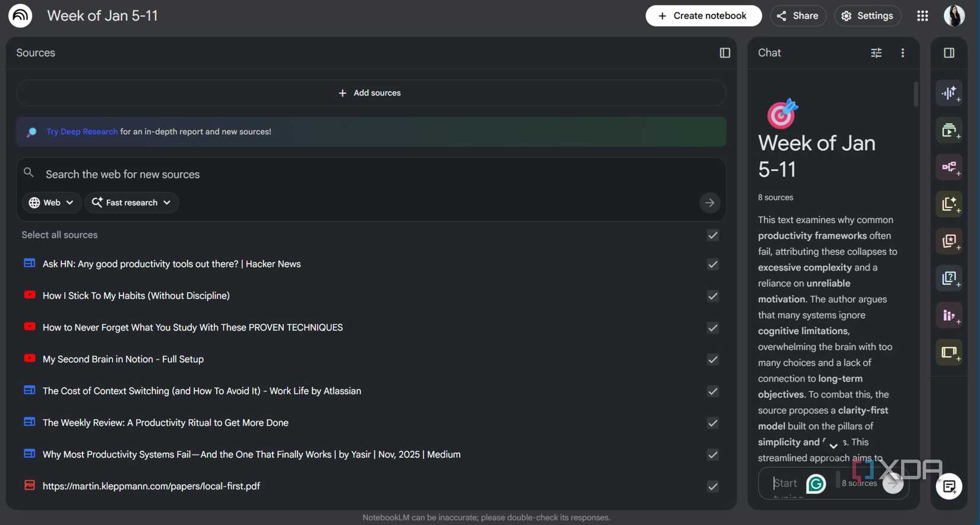Create an Infographic from studio sidebar
The height and width of the screenshot is (525, 980).
[x=949, y=315]
